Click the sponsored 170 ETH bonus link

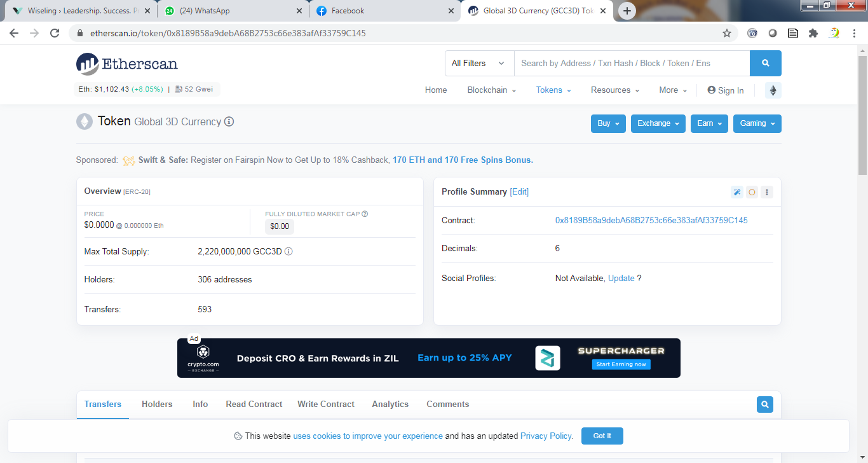coord(463,160)
